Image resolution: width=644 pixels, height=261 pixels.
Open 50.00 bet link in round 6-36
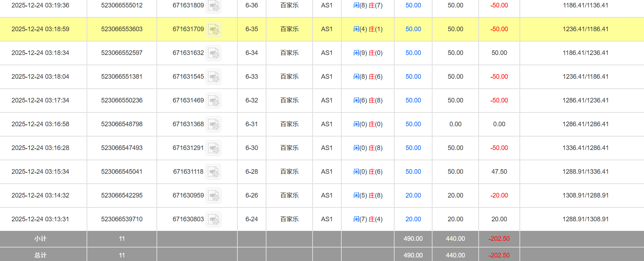(x=413, y=5)
